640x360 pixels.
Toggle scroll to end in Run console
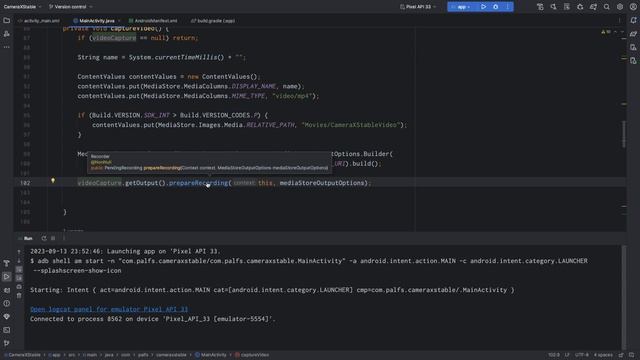tap(19, 278)
